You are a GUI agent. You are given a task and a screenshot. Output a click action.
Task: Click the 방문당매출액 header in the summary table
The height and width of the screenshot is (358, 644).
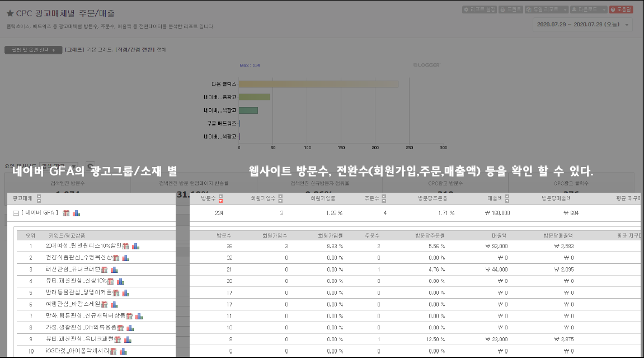pyautogui.click(x=556, y=198)
